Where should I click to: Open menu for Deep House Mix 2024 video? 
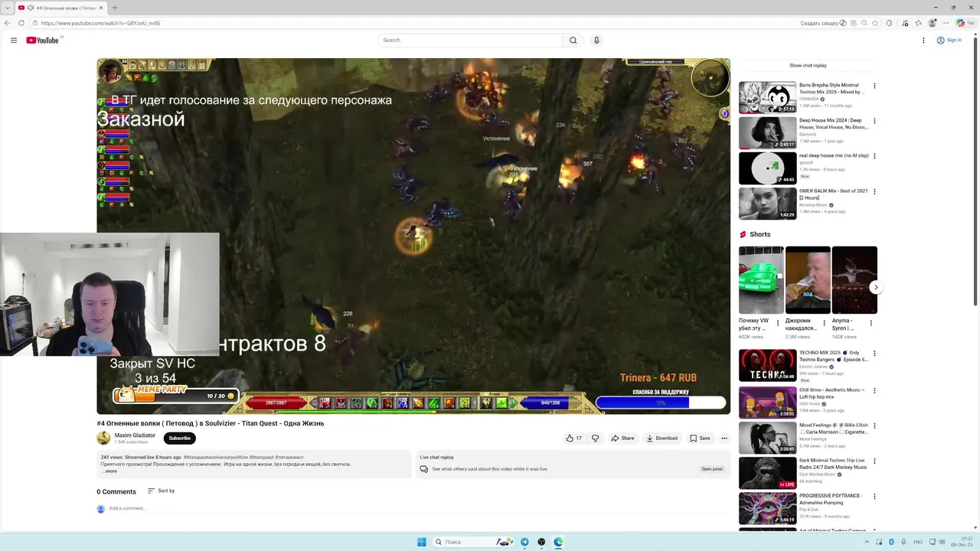[x=874, y=121]
